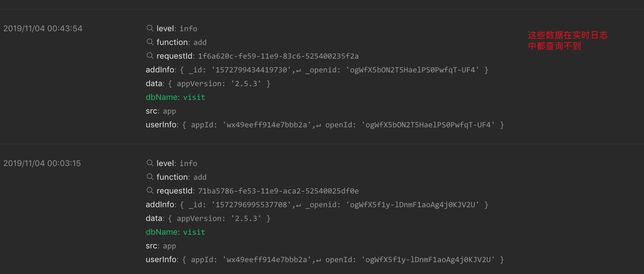
Task: Click the search icon beside function in the 00:03:15 entry
Action: click(x=150, y=177)
